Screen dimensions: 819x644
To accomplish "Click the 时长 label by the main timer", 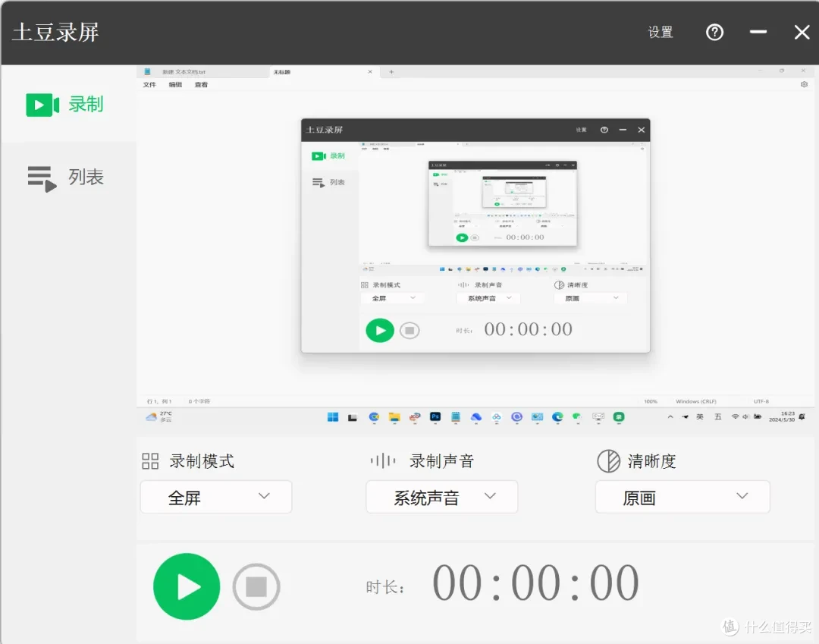I will coord(385,587).
